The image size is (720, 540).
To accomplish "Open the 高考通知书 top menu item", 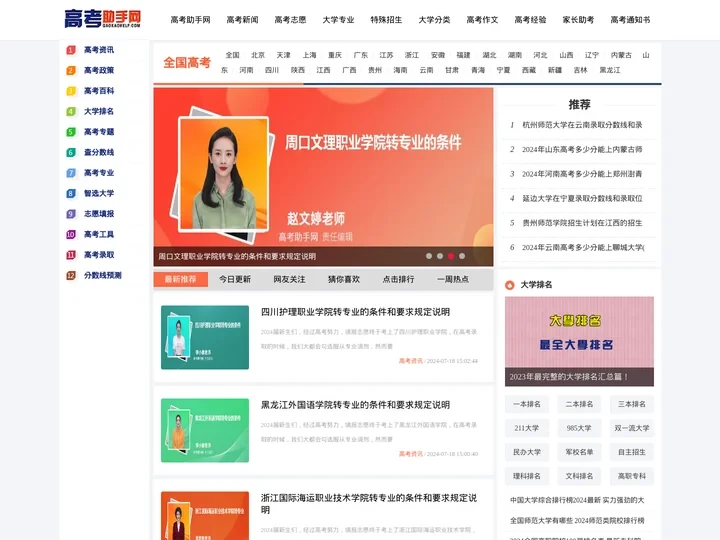I will [630, 20].
